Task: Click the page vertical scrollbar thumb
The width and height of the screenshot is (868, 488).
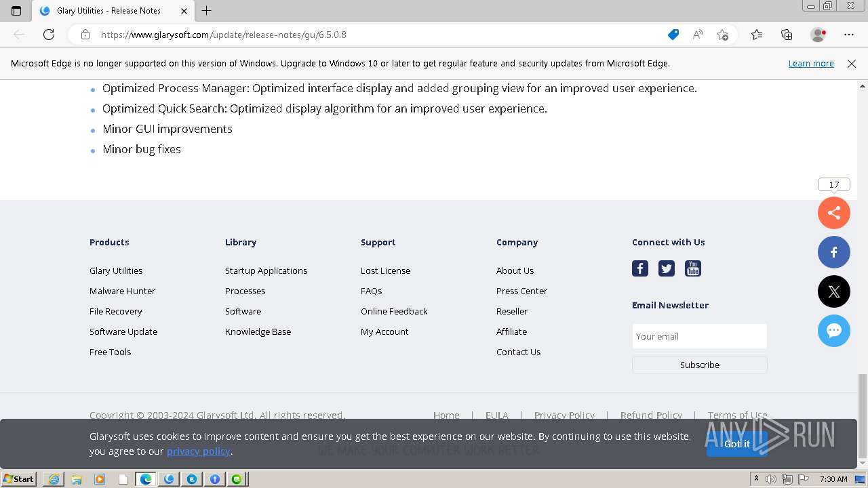Action: tap(863, 415)
